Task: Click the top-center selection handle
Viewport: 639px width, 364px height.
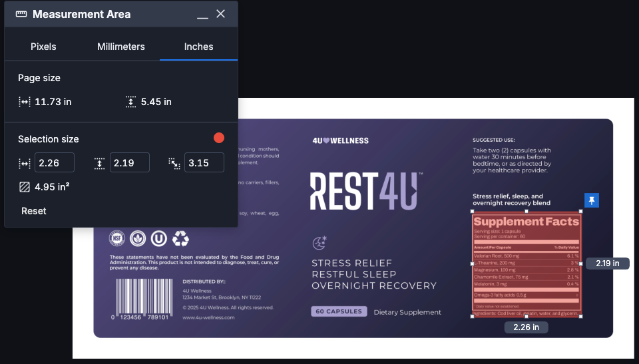Action: [x=527, y=211]
